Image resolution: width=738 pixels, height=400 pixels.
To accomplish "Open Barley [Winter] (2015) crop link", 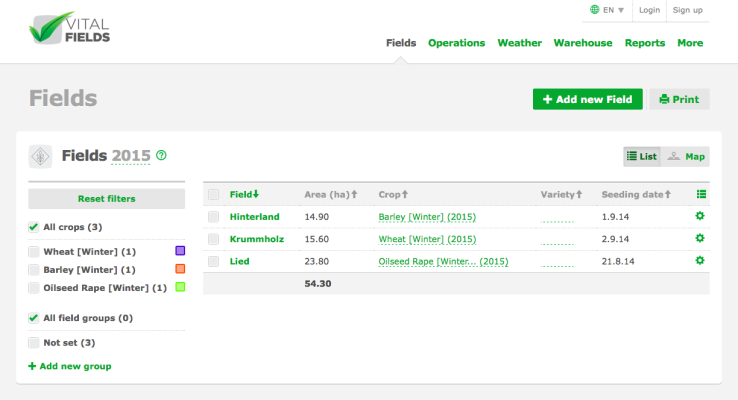I will click(x=427, y=217).
